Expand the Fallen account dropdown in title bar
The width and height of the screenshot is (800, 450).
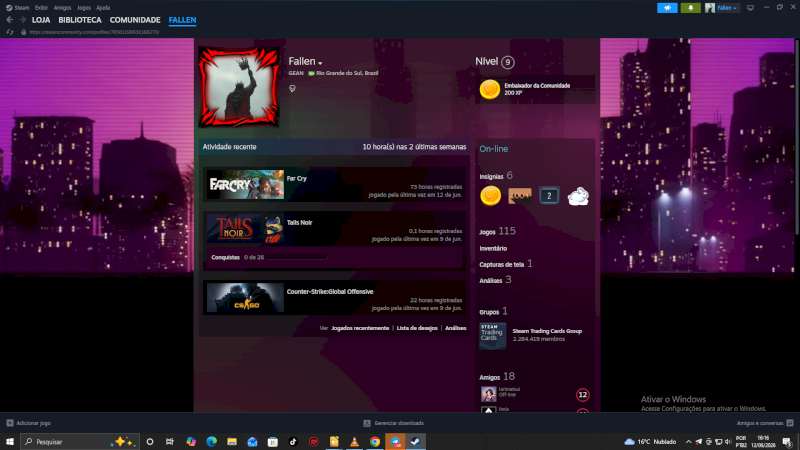pos(727,8)
